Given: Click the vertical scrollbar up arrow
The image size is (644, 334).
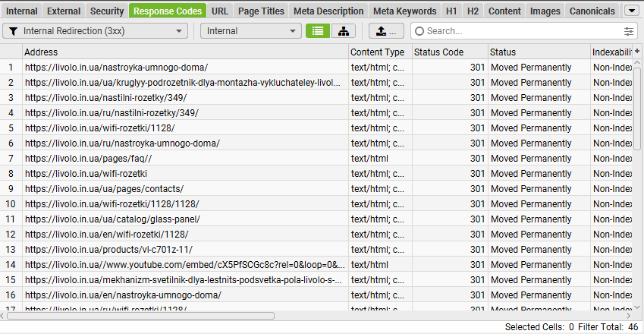Looking at the screenshot, I should point(637,63).
